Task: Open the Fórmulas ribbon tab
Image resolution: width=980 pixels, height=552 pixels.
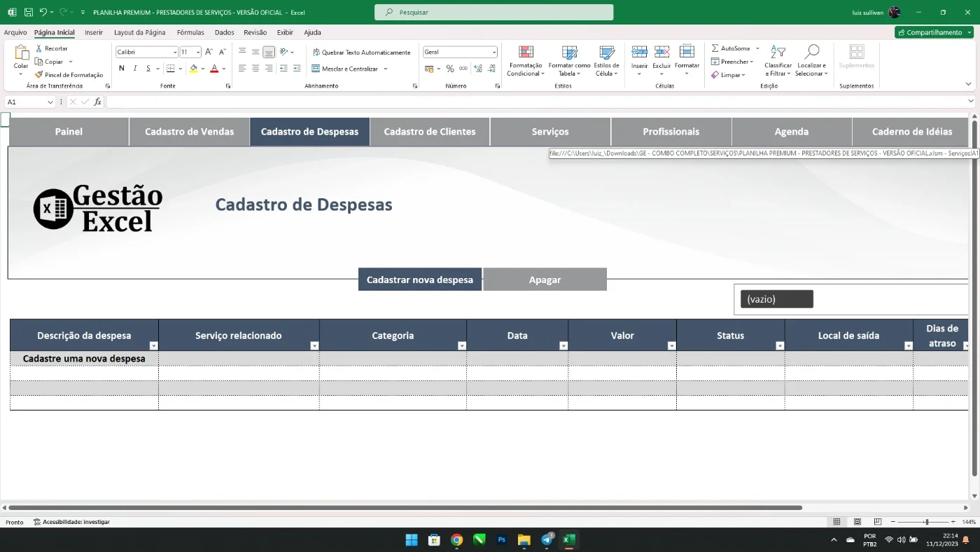Action: tap(190, 32)
